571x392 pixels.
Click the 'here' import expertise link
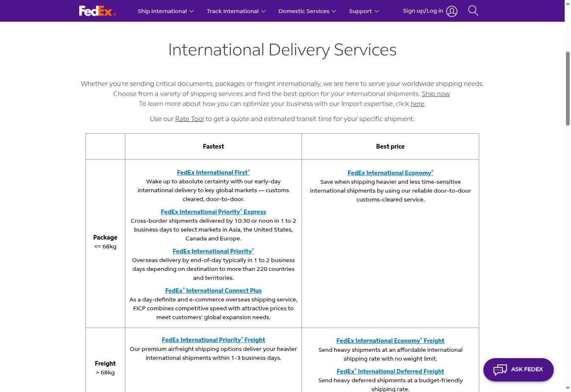[x=417, y=104]
